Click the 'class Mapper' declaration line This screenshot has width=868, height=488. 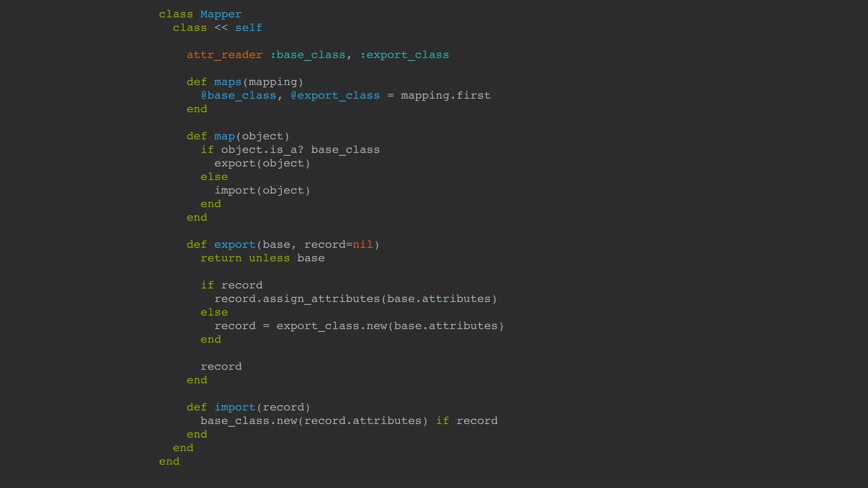(200, 14)
